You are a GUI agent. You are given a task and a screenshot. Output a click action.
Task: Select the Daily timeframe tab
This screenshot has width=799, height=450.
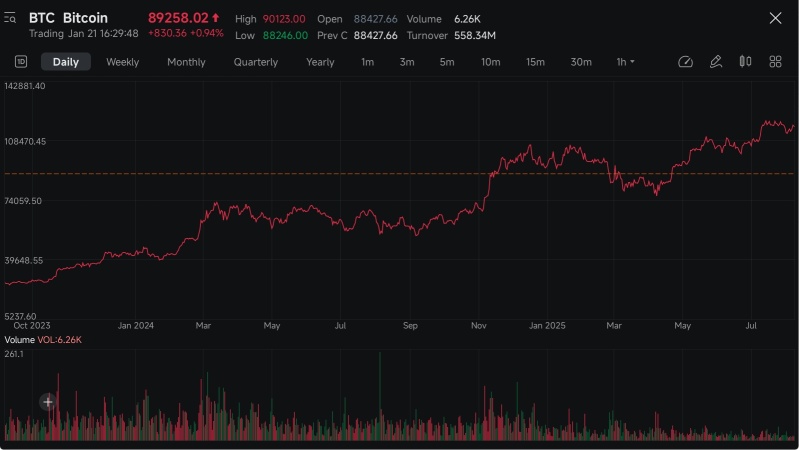point(66,62)
